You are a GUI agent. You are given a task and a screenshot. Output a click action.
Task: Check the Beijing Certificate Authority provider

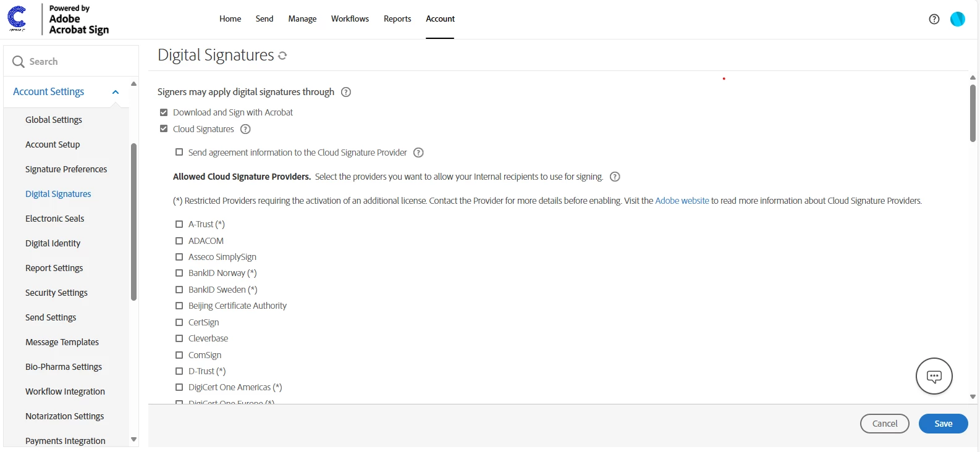(179, 306)
